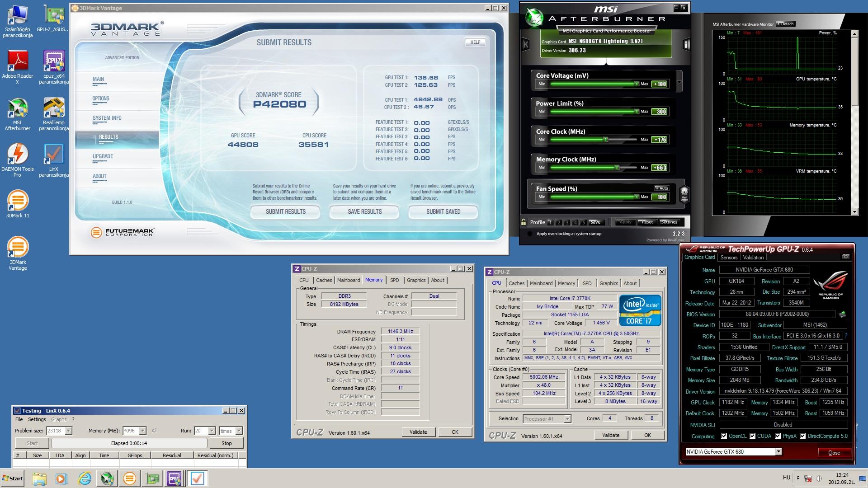Click Detach in Afterburner hardware monitor
Image resolution: width=868 pixels, height=488 pixels.
coord(786,24)
